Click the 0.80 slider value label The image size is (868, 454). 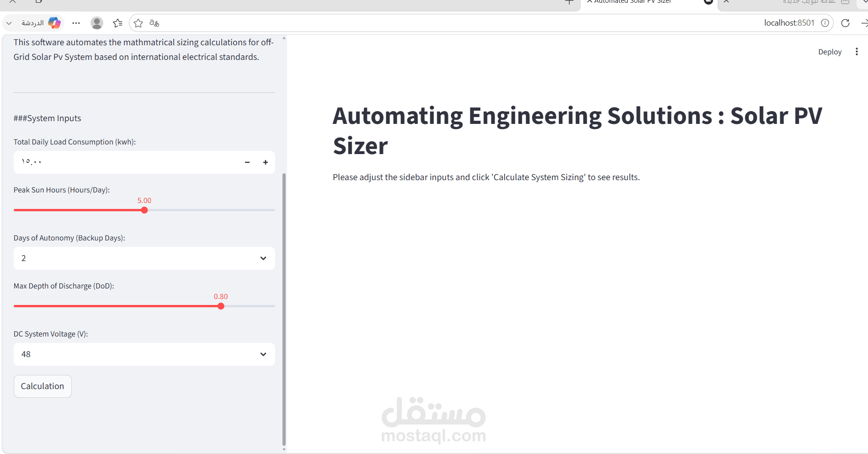(221, 297)
